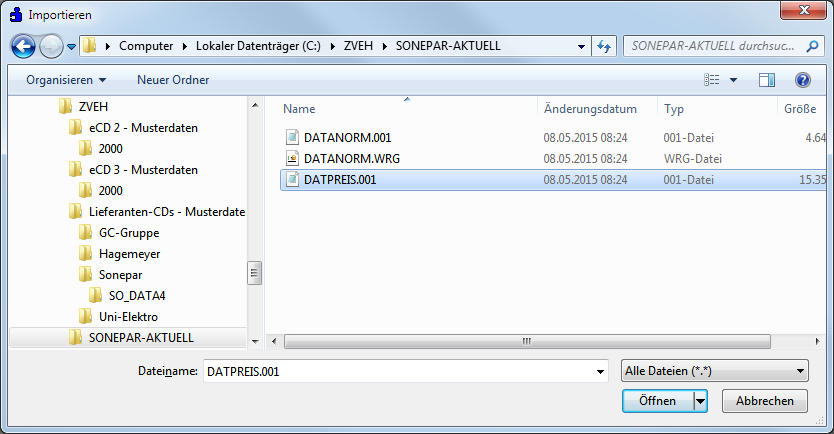Click the Abbrechen button
This screenshot has width=834, height=434.
[x=764, y=401]
